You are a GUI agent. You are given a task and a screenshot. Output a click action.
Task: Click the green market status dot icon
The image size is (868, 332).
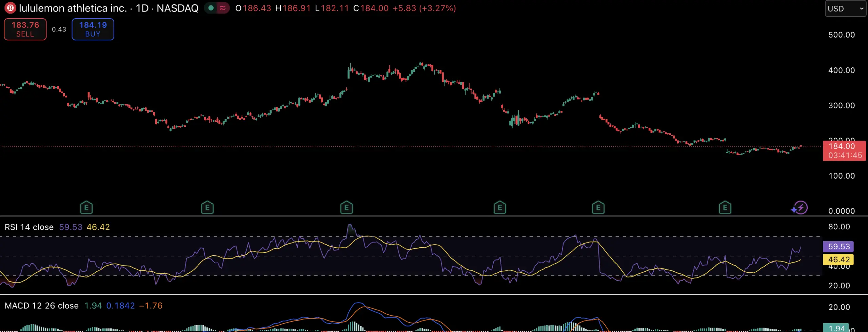coord(211,8)
